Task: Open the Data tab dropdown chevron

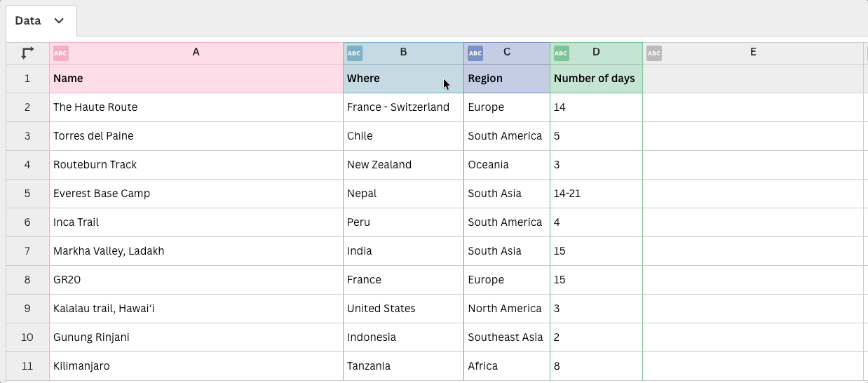Action: click(59, 21)
